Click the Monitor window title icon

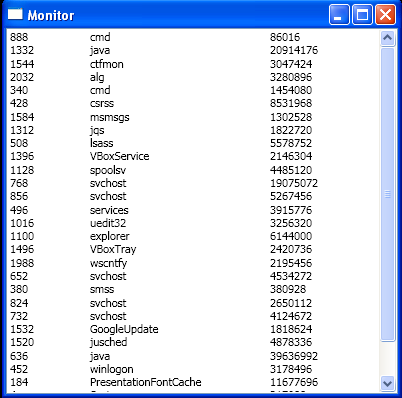pos(15,14)
